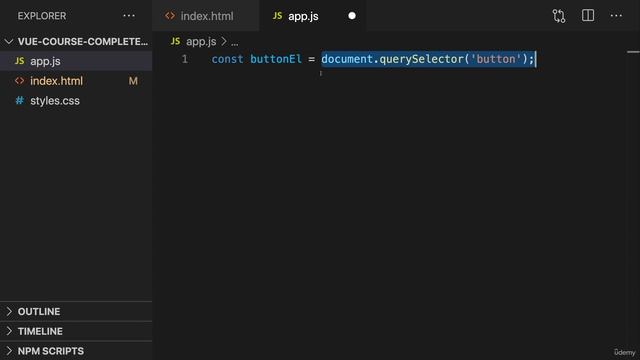Click the 'const' keyword in line 1
Image resolution: width=640 pixels, height=360 pixels.
pyautogui.click(x=227, y=59)
